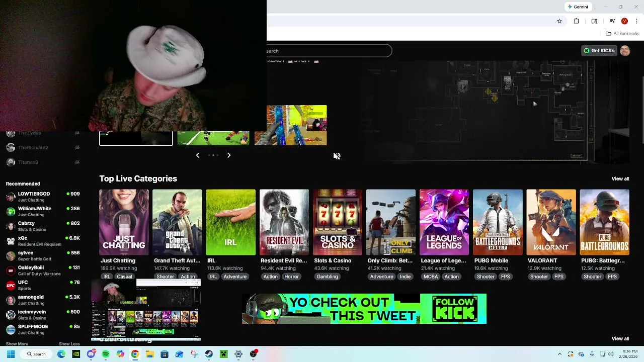Screen dimensions: 644x362
Task: Select the yellow shooter stream thumbnail
Action: coord(291,125)
